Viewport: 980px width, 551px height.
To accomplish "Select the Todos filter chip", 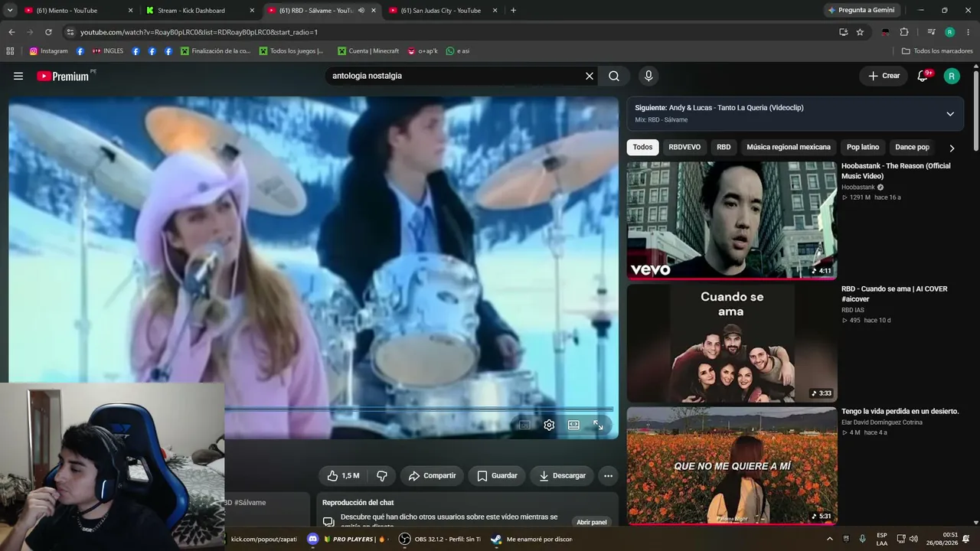I will 643,147.
